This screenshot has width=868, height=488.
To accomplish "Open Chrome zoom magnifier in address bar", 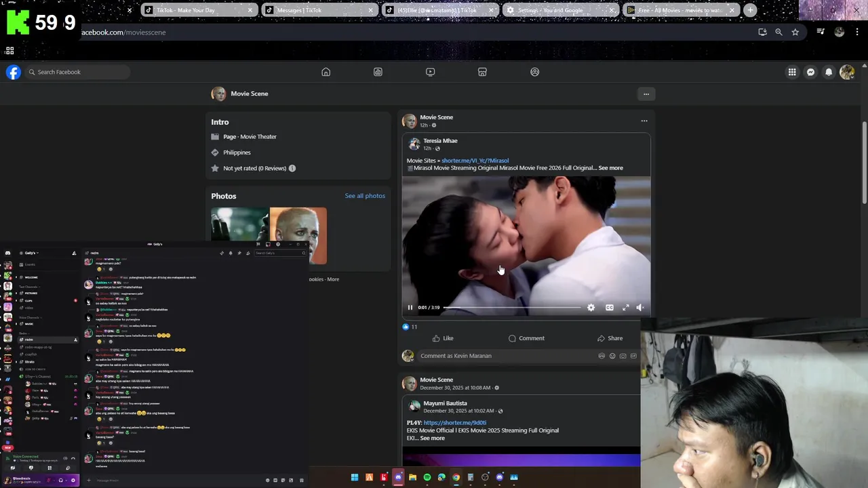I will pos(778,32).
